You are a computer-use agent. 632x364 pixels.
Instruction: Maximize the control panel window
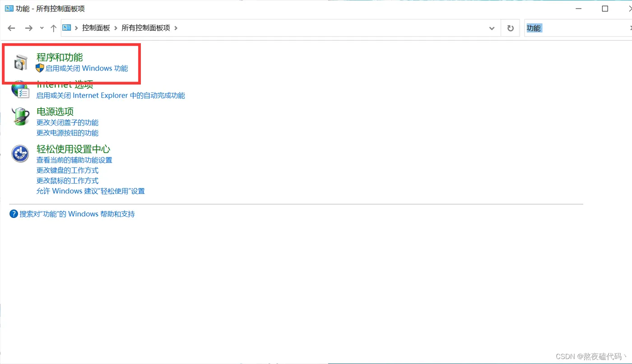(605, 9)
